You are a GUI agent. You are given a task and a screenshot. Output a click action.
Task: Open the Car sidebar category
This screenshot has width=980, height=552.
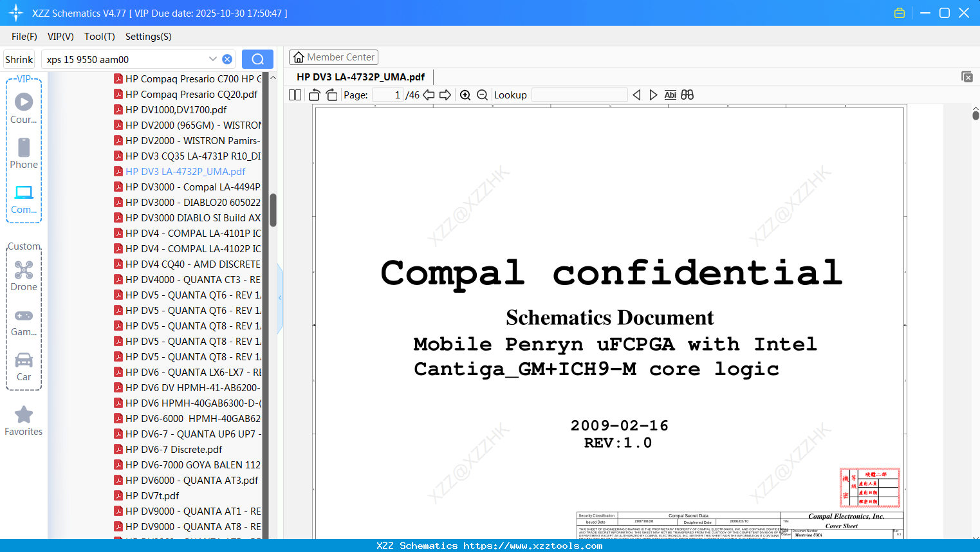[x=24, y=366]
